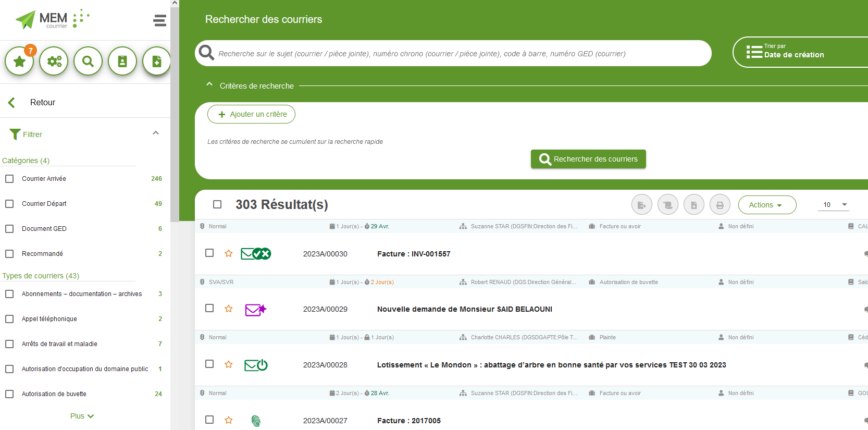Click the search magnifier round icon
Screen dimensions: 868x430
coord(88,62)
